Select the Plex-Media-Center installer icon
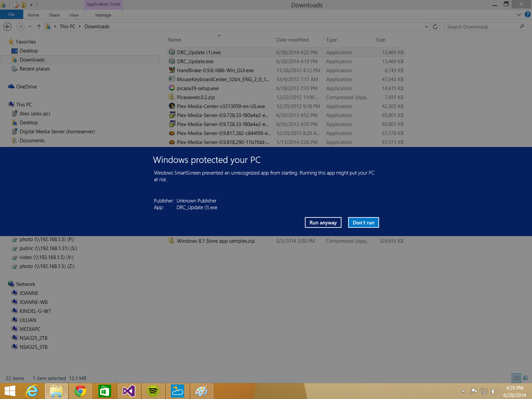The width and height of the screenshot is (532, 399). (x=172, y=106)
